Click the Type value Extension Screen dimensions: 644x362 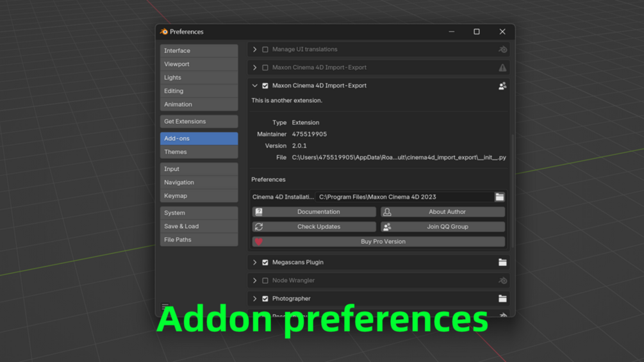[305, 123]
